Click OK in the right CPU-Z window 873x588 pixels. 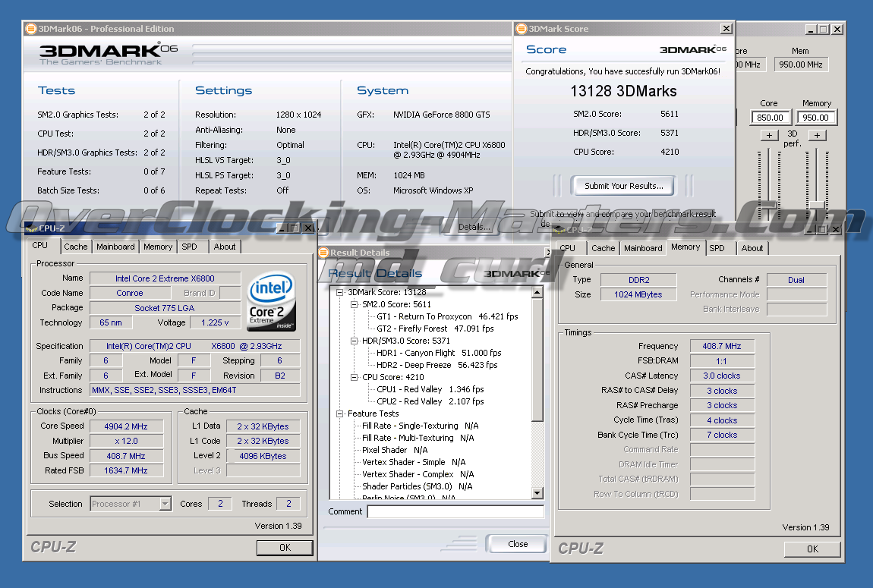click(x=812, y=549)
